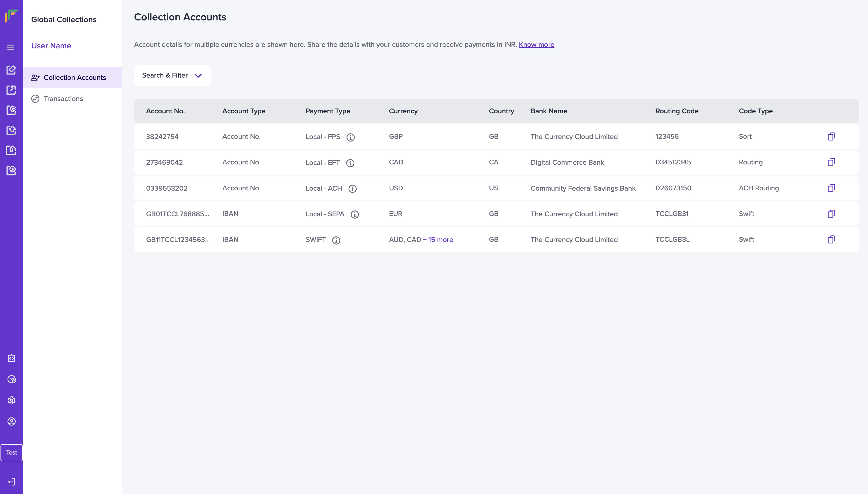Open settings gear icon in sidebar
The height and width of the screenshot is (494, 868).
click(12, 400)
